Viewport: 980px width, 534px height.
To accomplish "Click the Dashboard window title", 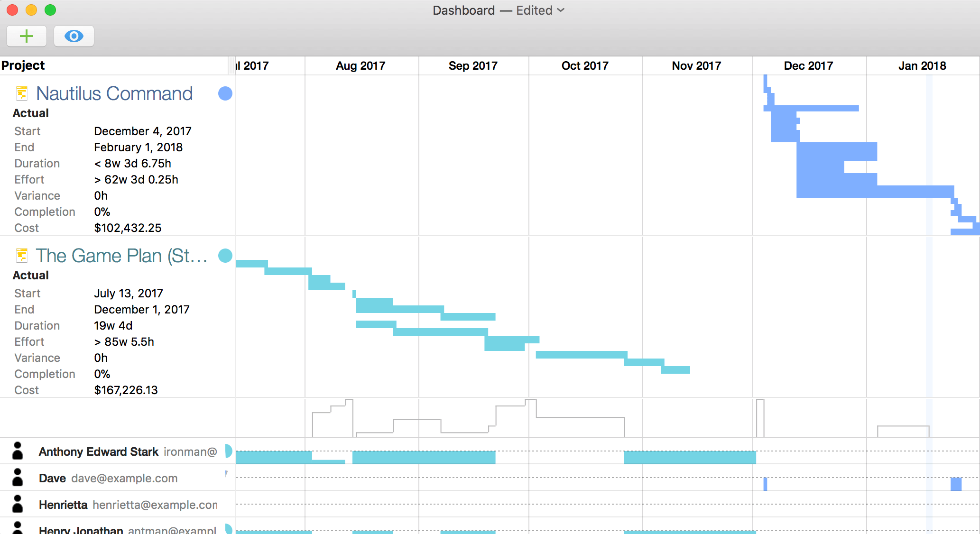I will [463, 10].
